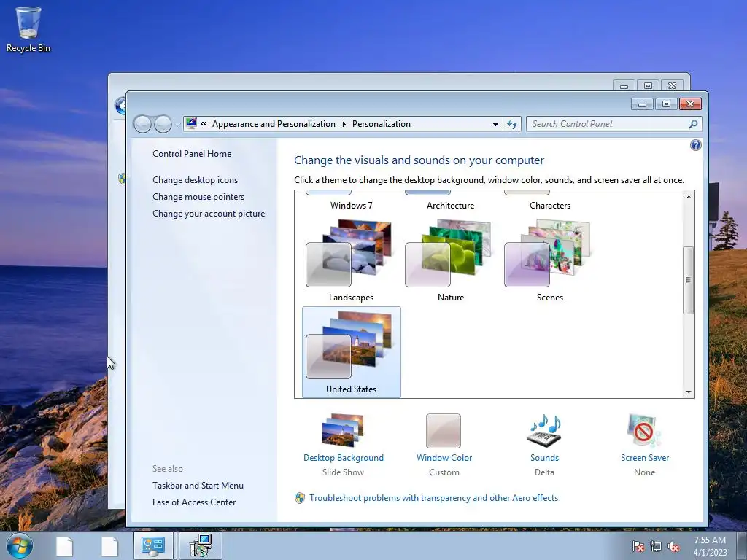The width and height of the screenshot is (747, 560).
Task: Click the theme list scroll up arrow
Action: (x=689, y=197)
